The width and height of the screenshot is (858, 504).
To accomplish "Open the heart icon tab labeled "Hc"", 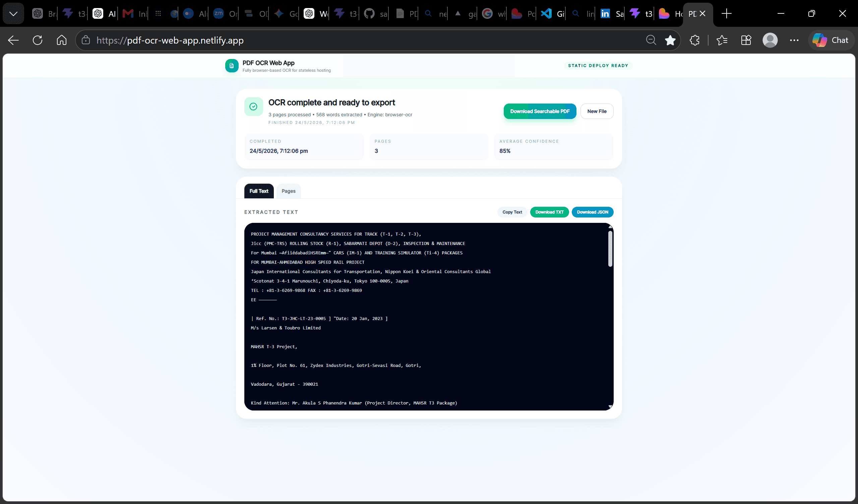I will [x=670, y=14].
